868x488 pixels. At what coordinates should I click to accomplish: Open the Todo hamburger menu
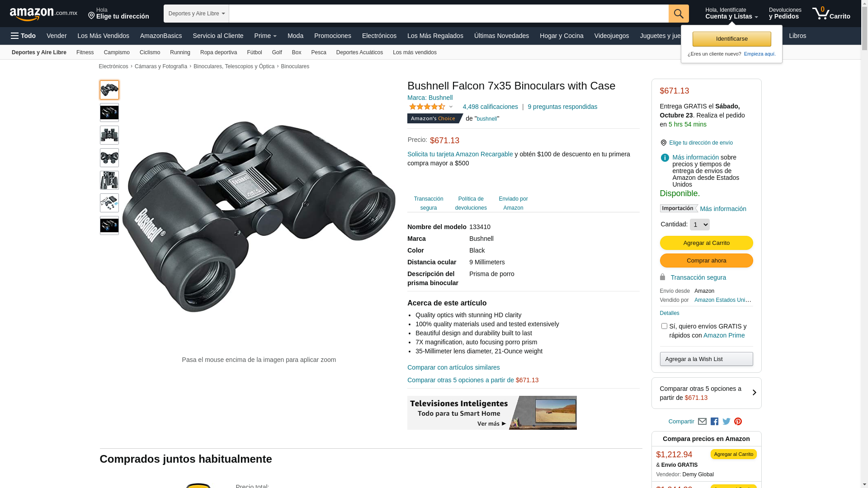click(23, 36)
